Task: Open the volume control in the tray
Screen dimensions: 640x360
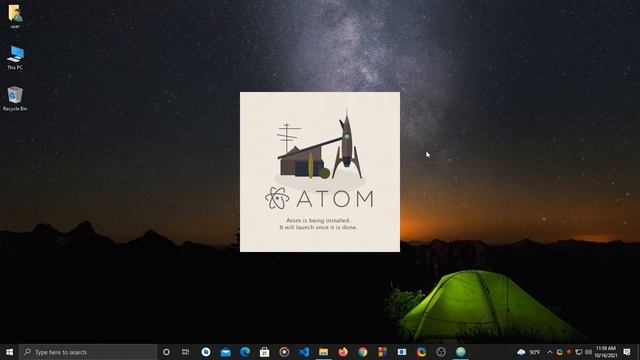Action: tap(588, 352)
